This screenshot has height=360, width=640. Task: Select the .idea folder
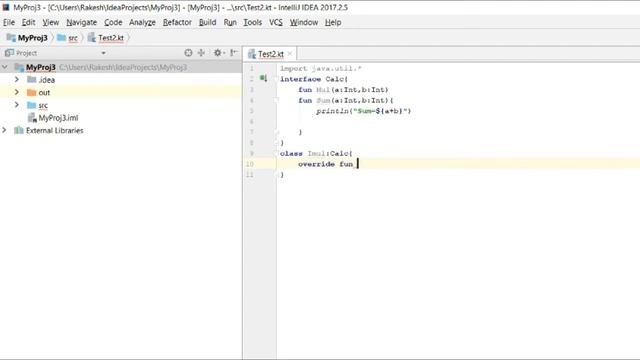coord(47,80)
